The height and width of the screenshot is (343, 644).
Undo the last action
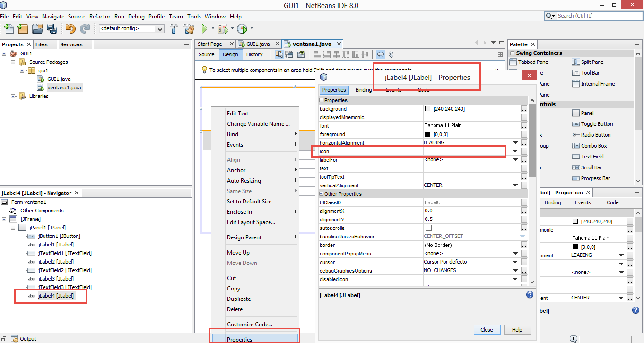(70, 29)
